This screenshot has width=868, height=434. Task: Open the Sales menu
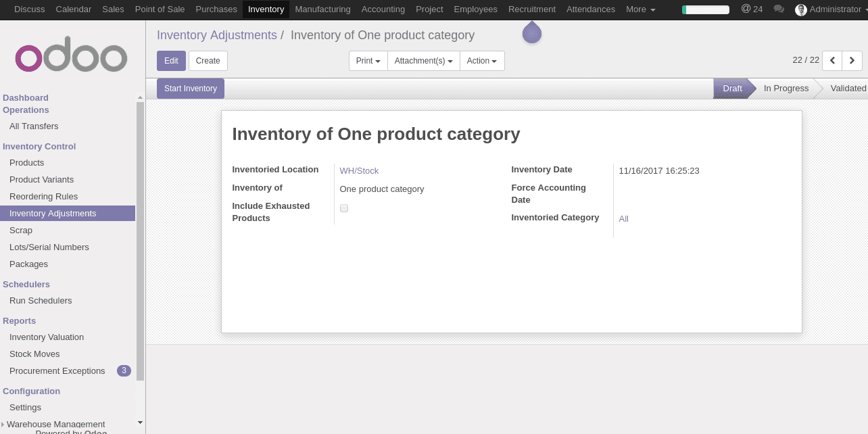[113, 9]
